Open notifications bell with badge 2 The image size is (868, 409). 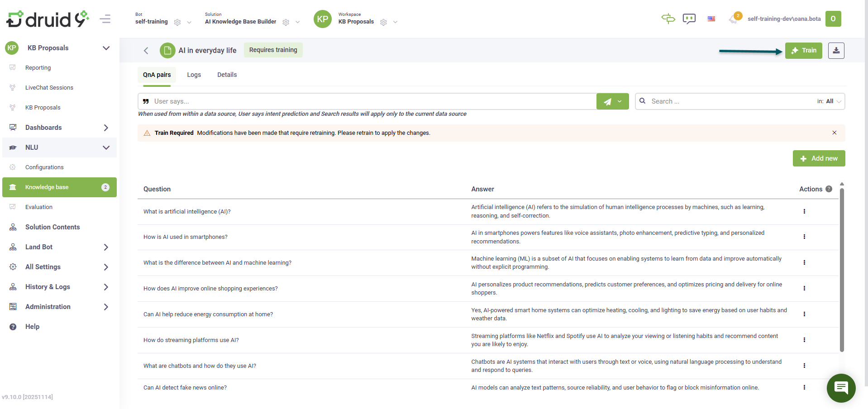[x=734, y=19]
